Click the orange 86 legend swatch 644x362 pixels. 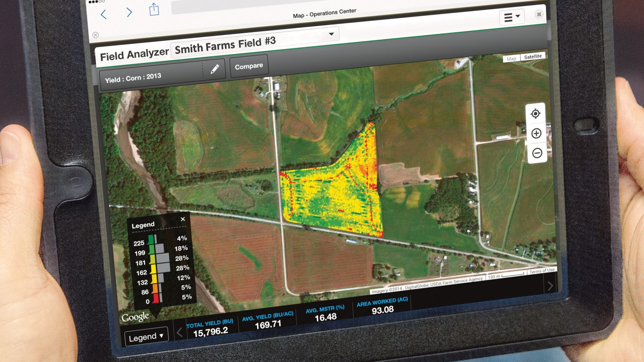[154, 289]
